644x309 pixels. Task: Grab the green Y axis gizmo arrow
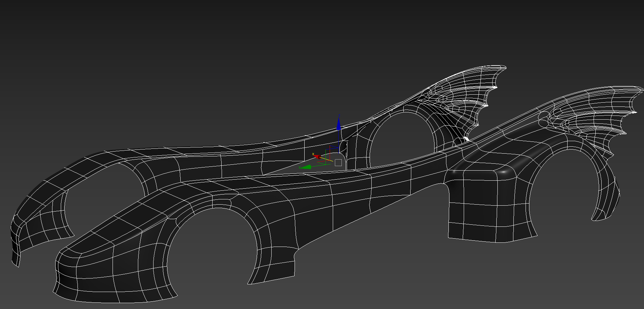point(306,167)
